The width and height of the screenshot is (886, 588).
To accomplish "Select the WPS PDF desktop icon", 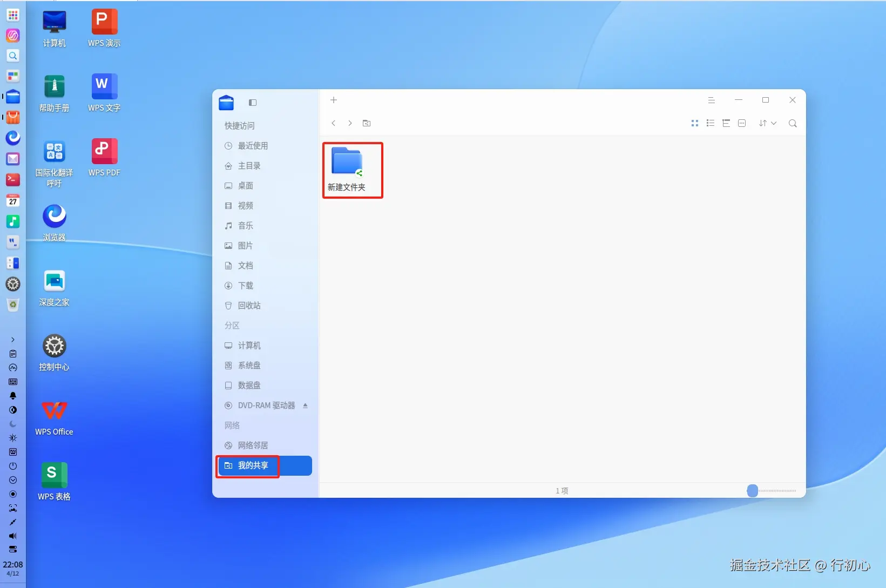I will tap(104, 158).
